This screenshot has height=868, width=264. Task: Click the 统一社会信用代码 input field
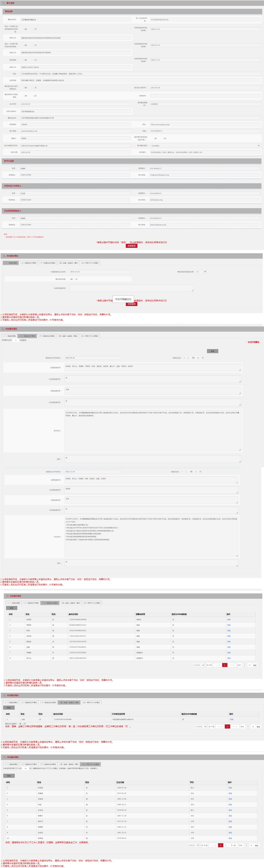205,19
